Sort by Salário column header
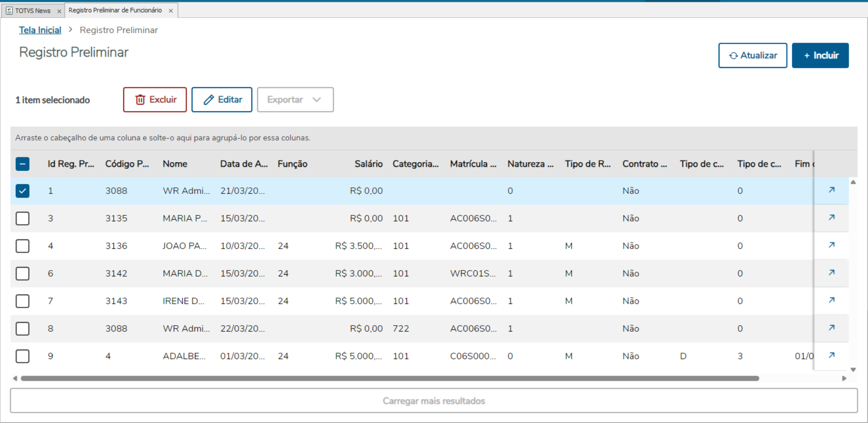This screenshot has height=423, width=868. pyautogui.click(x=368, y=164)
